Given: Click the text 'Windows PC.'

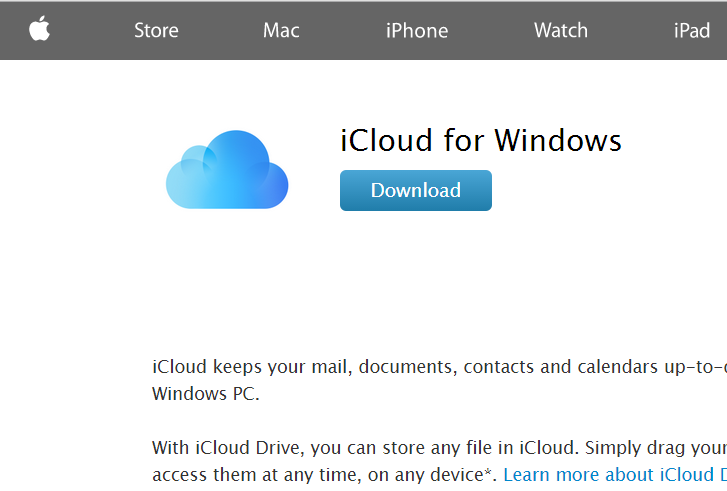Looking at the screenshot, I should (x=206, y=394).
